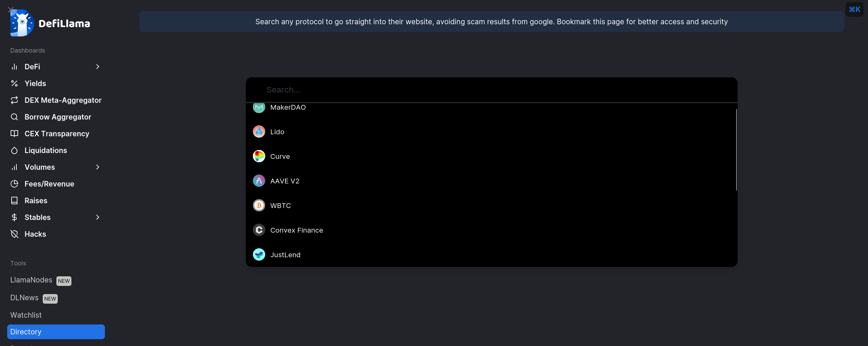Click the Curve rainbow logo icon
The width and height of the screenshot is (868, 346).
click(x=259, y=156)
